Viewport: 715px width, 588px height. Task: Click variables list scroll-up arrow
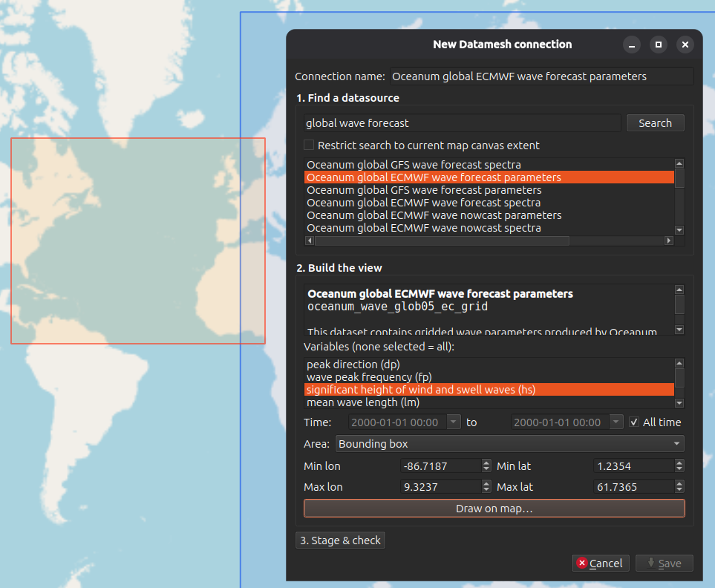679,363
